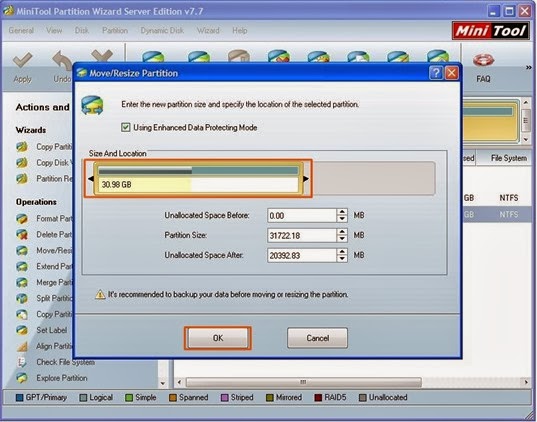Click the Cancel button

[x=317, y=338]
